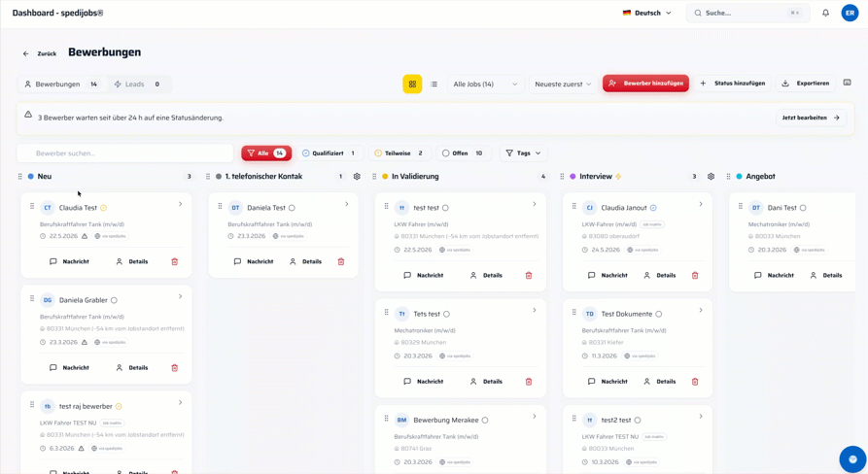868x474 pixels.
Task: Open the Tags filter dropdown
Action: [523, 153]
